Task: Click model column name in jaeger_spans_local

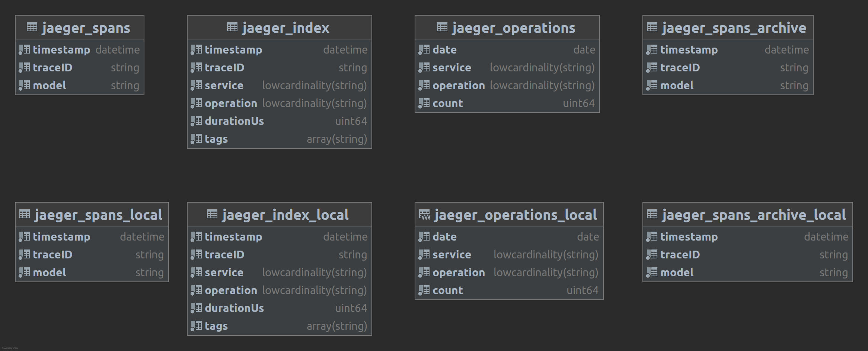Action: (x=50, y=273)
